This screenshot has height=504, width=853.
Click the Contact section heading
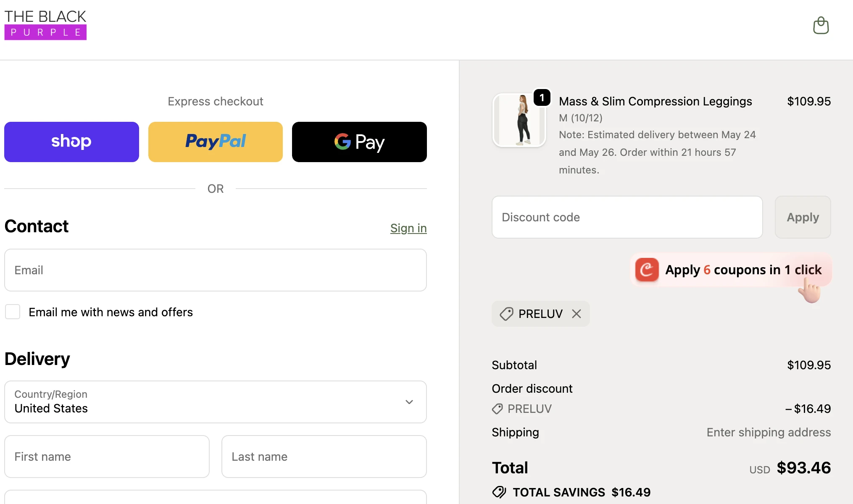coord(36,226)
